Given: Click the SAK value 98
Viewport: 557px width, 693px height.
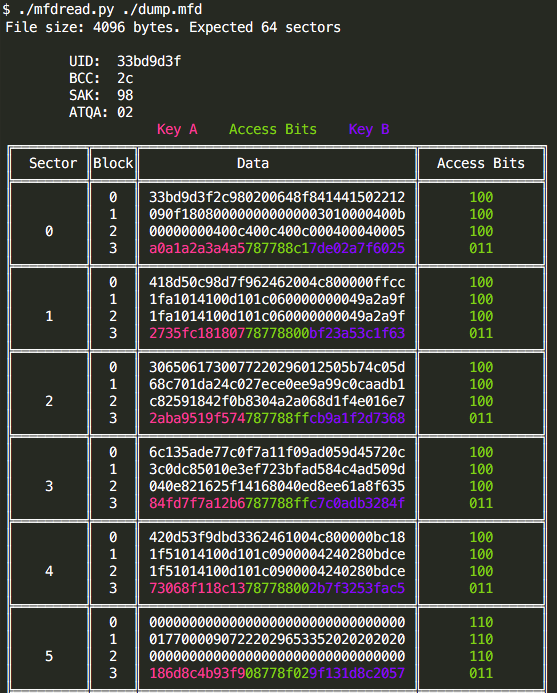Looking at the screenshot, I should point(125,95).
